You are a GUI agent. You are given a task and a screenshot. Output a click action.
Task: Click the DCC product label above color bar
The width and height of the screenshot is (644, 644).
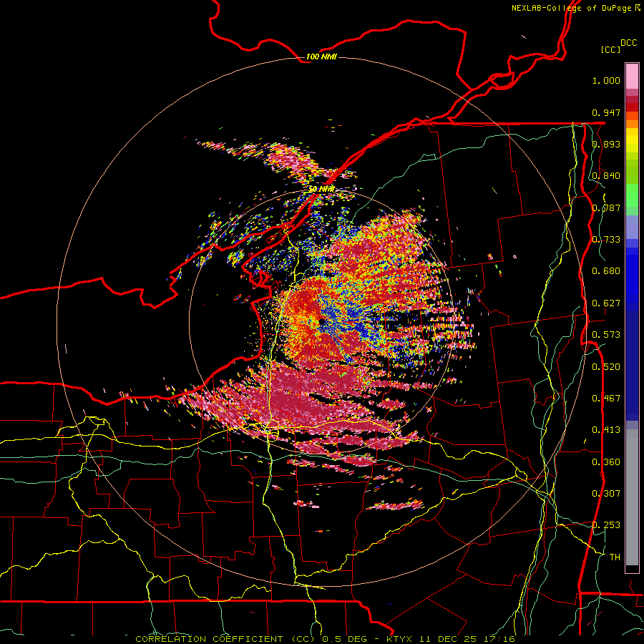629,43
